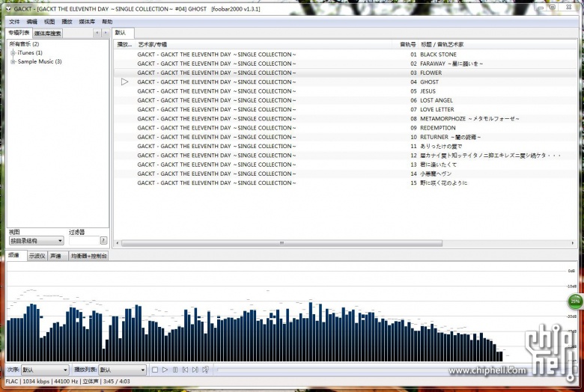Click the seek bar slider

[x=333, y=370]
